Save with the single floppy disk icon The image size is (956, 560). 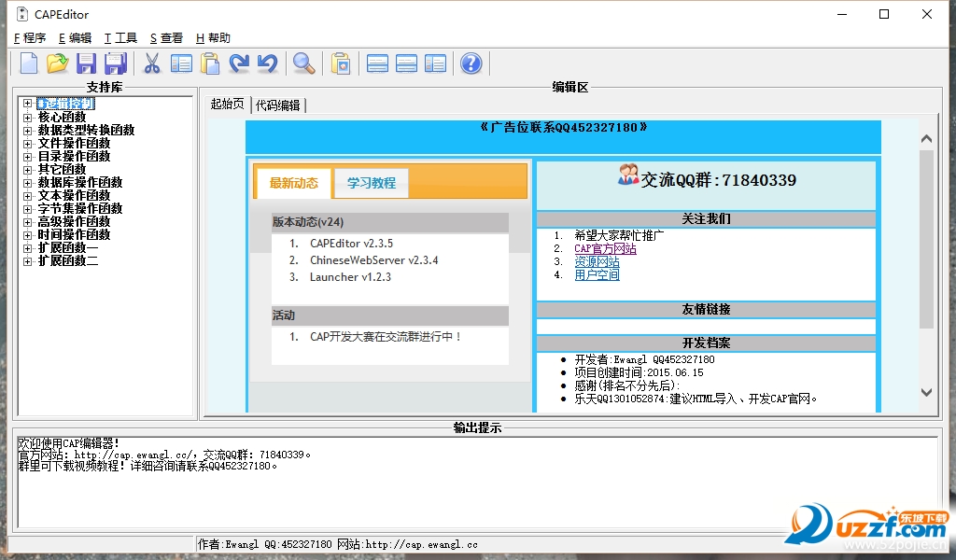click(86, 63)
